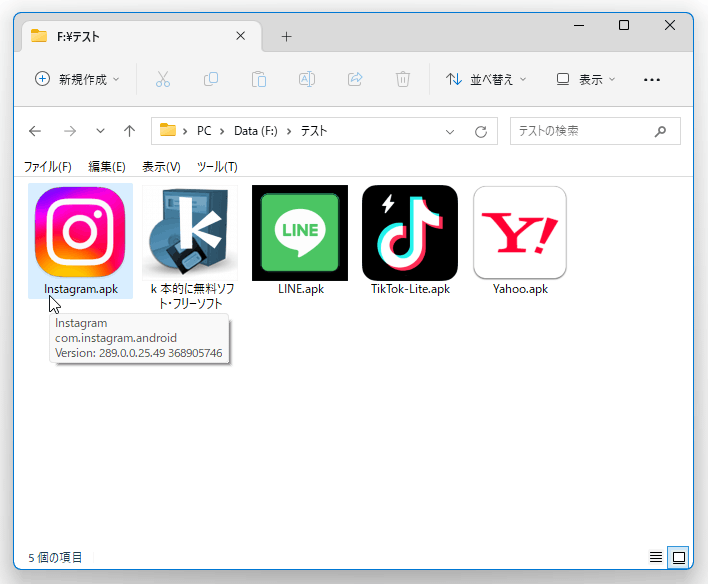Open the 編集(E) menu
This screenshot has width=708, height=584.
(x=107, y=167)
